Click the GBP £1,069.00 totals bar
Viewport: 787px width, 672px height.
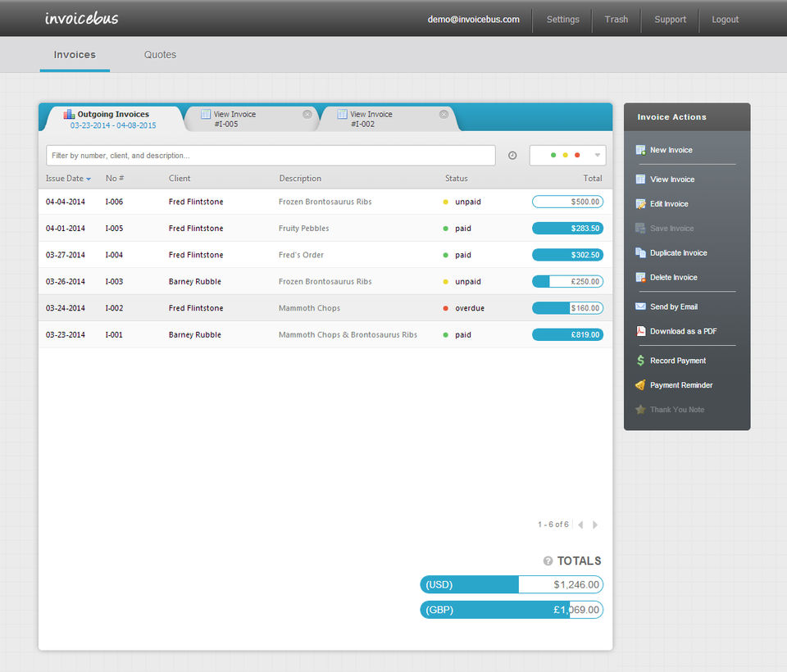pos(512,610)
